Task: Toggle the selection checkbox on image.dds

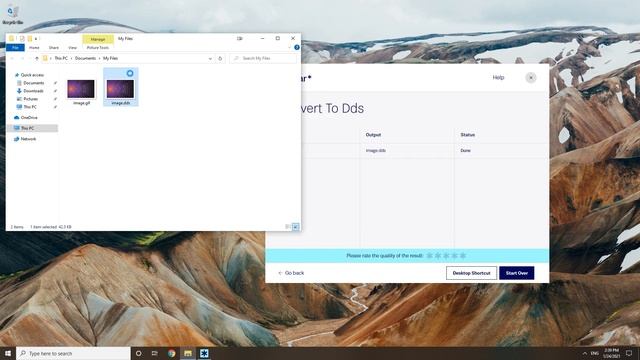Action: point(130,73)
